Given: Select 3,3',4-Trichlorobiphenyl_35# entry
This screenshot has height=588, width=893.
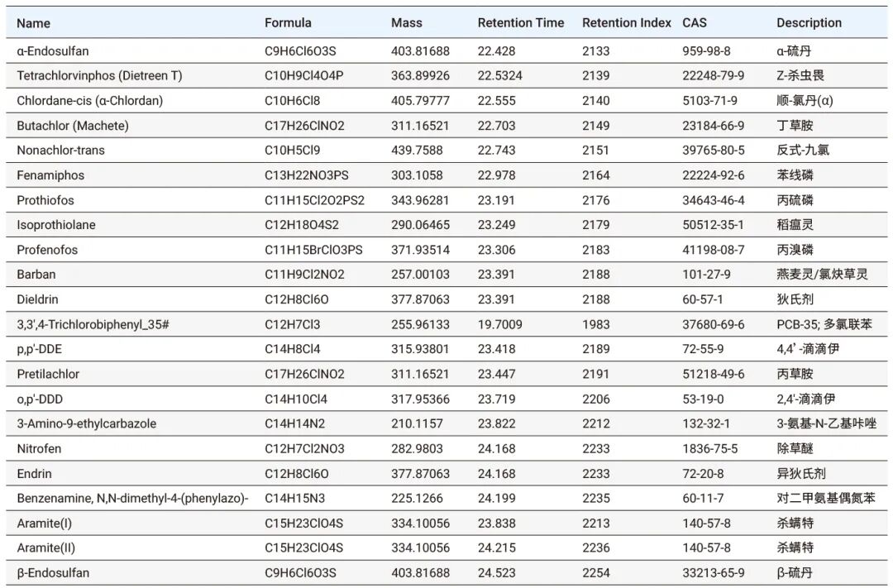Looking at the screenshot, I should point(93,324).
